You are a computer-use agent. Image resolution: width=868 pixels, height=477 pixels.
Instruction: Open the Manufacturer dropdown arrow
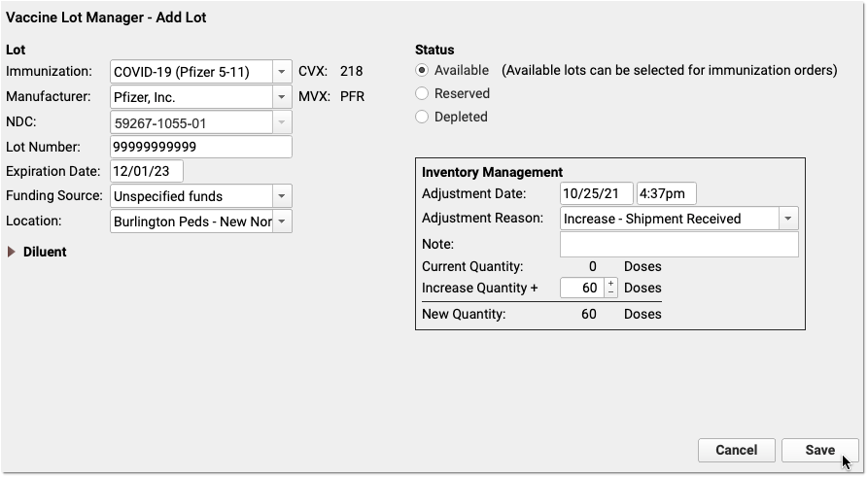point(282,97)
